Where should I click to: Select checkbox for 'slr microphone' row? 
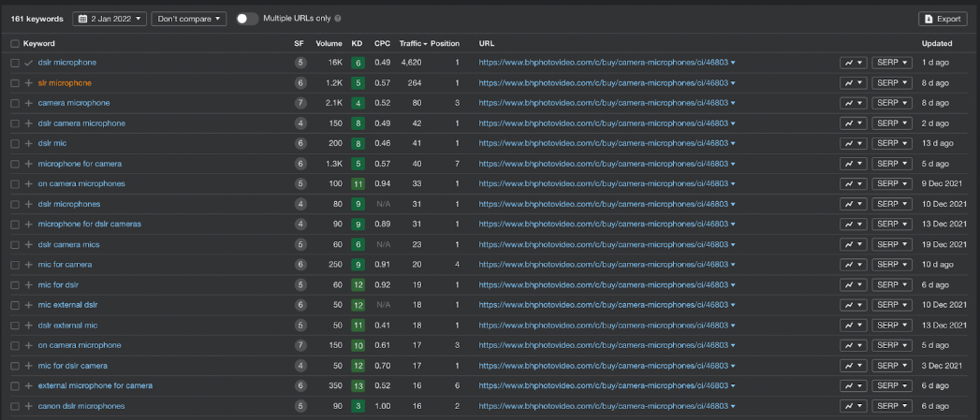tap(15, 83)
